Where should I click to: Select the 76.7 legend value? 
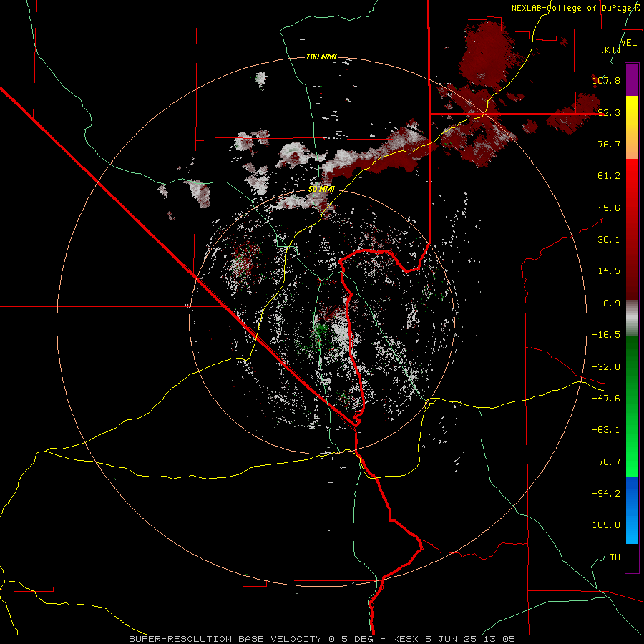(609, 144)
